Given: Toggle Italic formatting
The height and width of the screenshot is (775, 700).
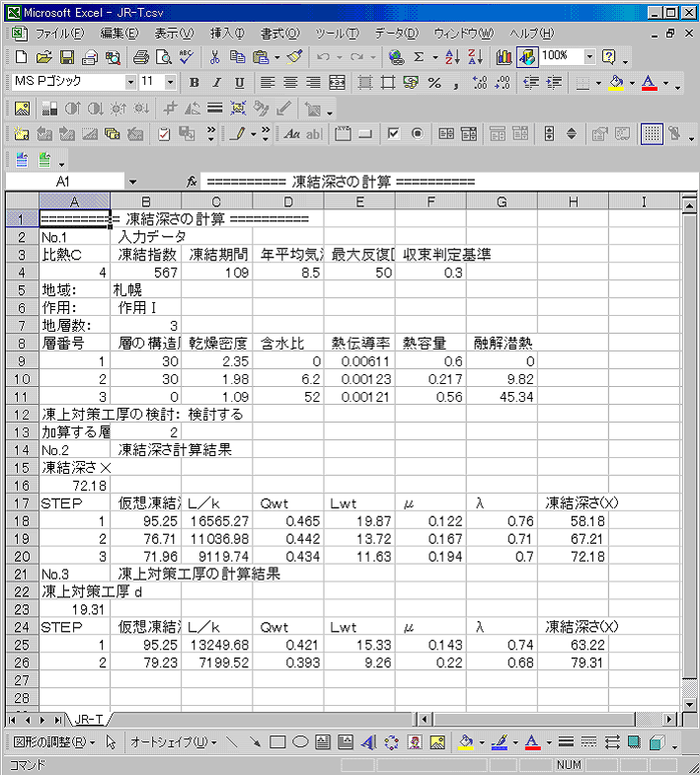Looking at the screenshot, I should [217, 83].
